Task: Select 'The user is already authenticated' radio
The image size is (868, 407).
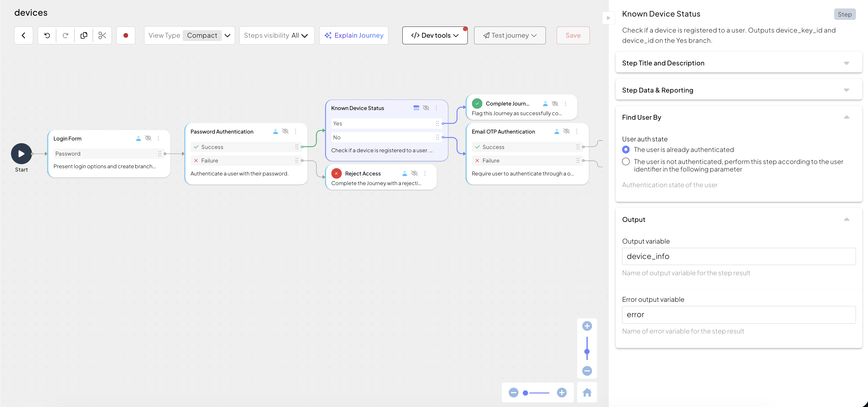Action: pos(626,150)
